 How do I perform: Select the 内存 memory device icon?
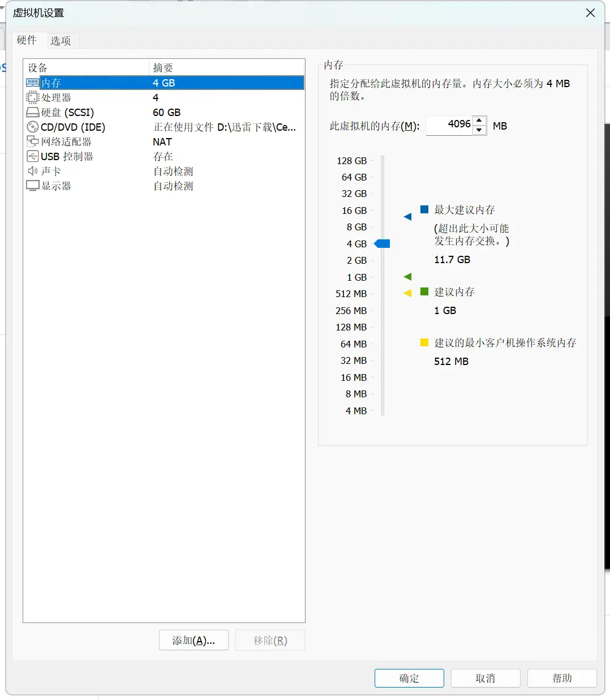pos(33,83)
